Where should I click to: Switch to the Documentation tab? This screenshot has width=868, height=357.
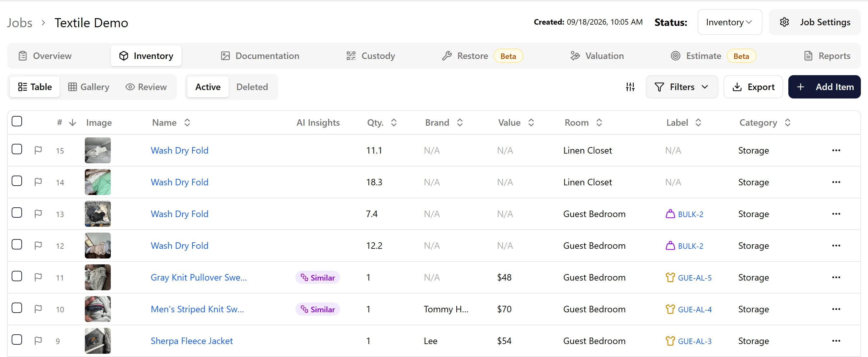[x=260, y=56]
